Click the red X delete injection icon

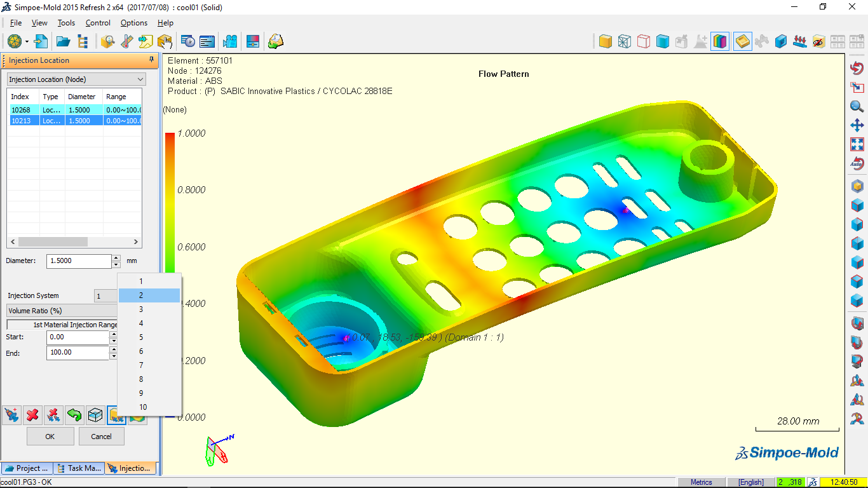click(x=32, y=416)
